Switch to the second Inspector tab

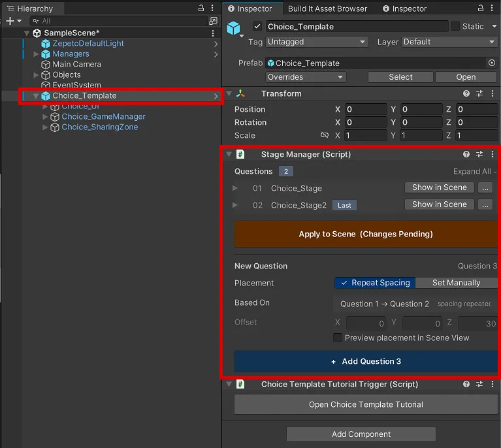[404, 8]
